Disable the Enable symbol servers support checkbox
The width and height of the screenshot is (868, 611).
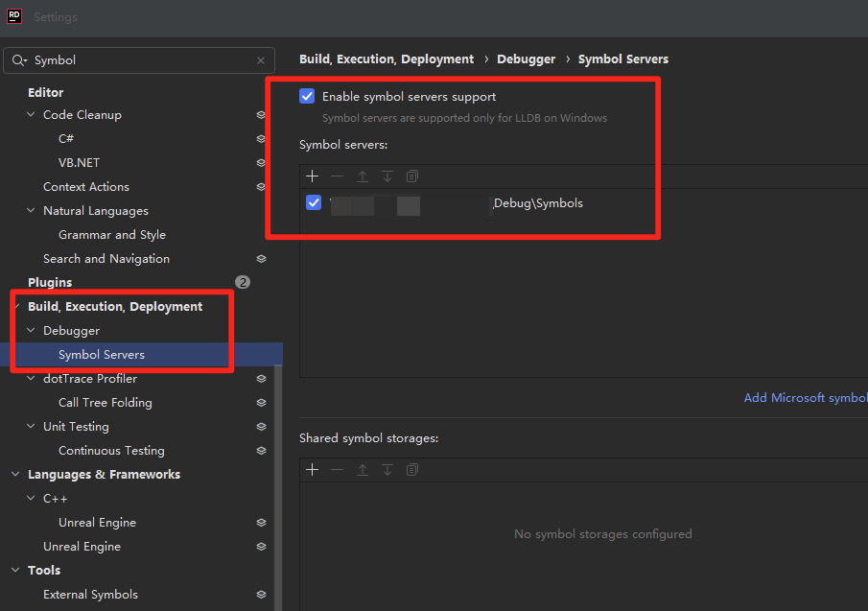pos(307,96)
